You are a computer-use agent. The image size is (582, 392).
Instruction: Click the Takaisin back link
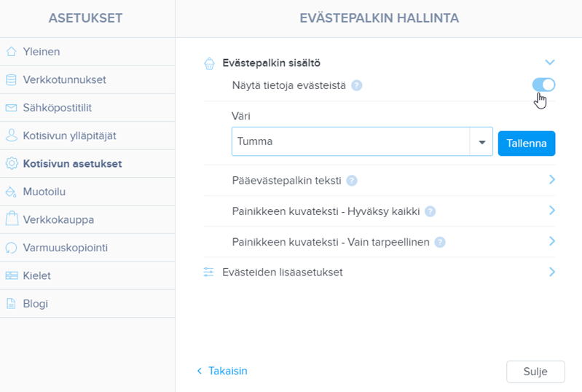pyautogui.click(x=222, y=371)
